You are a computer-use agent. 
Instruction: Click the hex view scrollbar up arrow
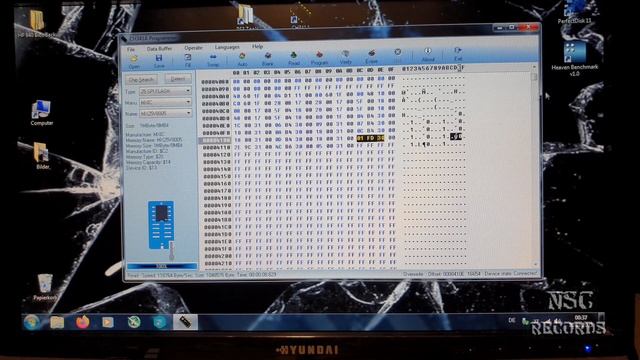[x=534, y=67]
